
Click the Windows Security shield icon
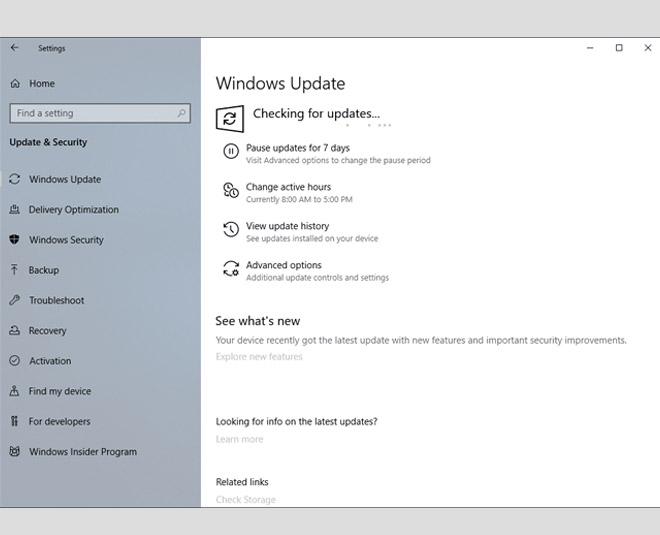(x=14, y=240)
